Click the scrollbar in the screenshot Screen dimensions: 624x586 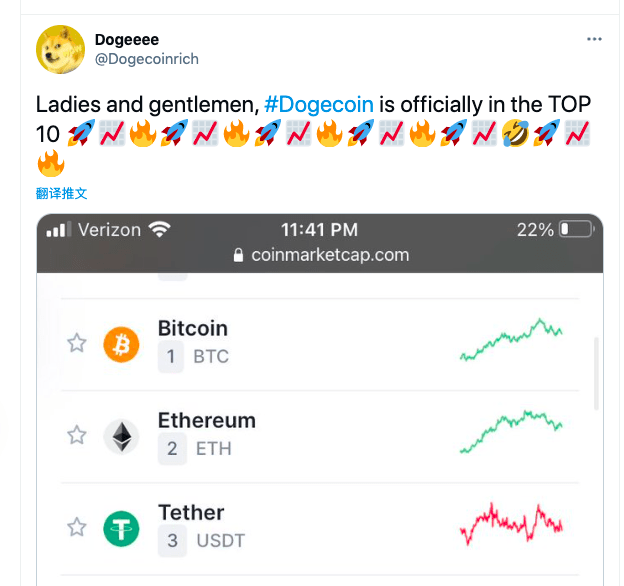click(597, 373)
